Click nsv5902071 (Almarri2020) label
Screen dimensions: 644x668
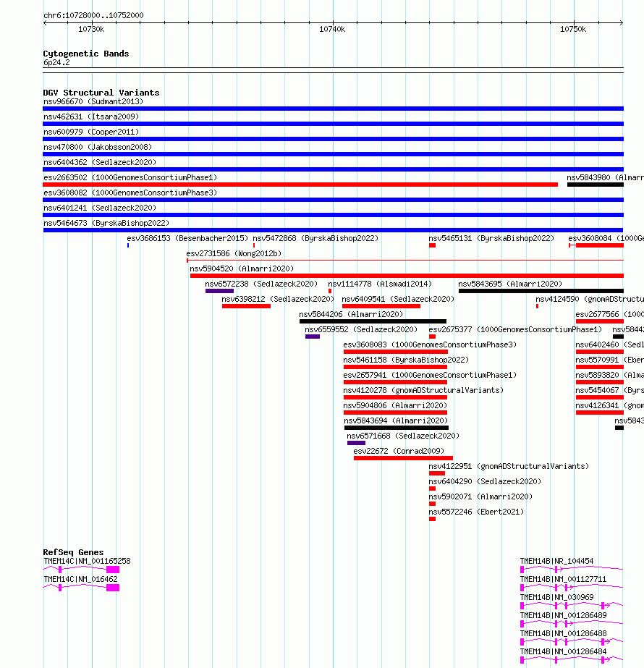(481, 496)
